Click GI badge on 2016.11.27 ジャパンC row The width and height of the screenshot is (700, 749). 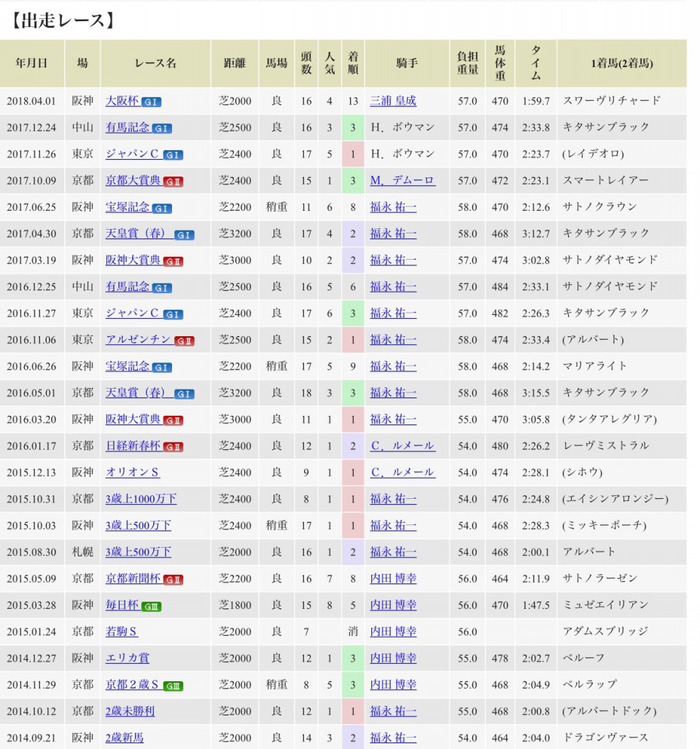pyautogui.click(x=173, y=314)
